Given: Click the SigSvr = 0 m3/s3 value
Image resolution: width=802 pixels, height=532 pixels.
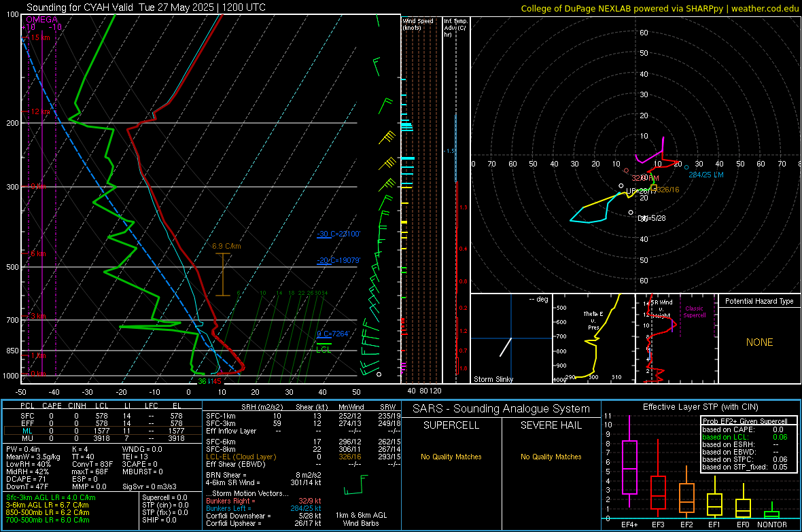Looking at the screenshot, I should tap(150, 487).
